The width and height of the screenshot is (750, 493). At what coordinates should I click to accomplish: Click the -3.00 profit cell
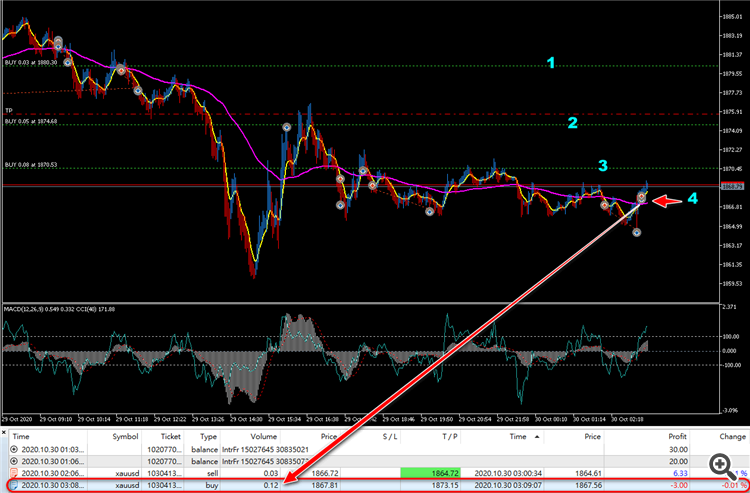(x=678, y=485)
